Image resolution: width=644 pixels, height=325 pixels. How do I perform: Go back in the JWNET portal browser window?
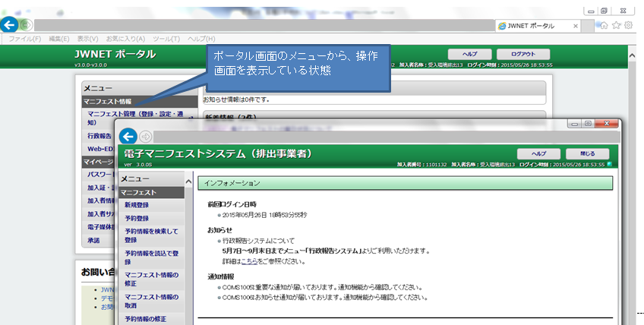point(8,25)
